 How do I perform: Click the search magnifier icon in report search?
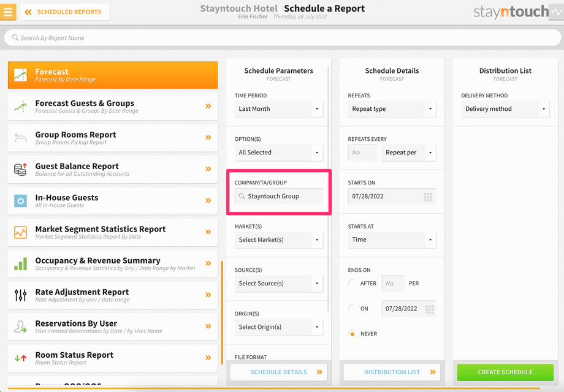[15, 38]
